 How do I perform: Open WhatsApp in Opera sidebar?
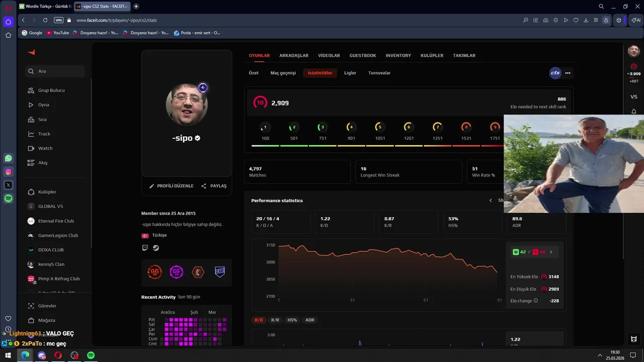click(8, 158)
